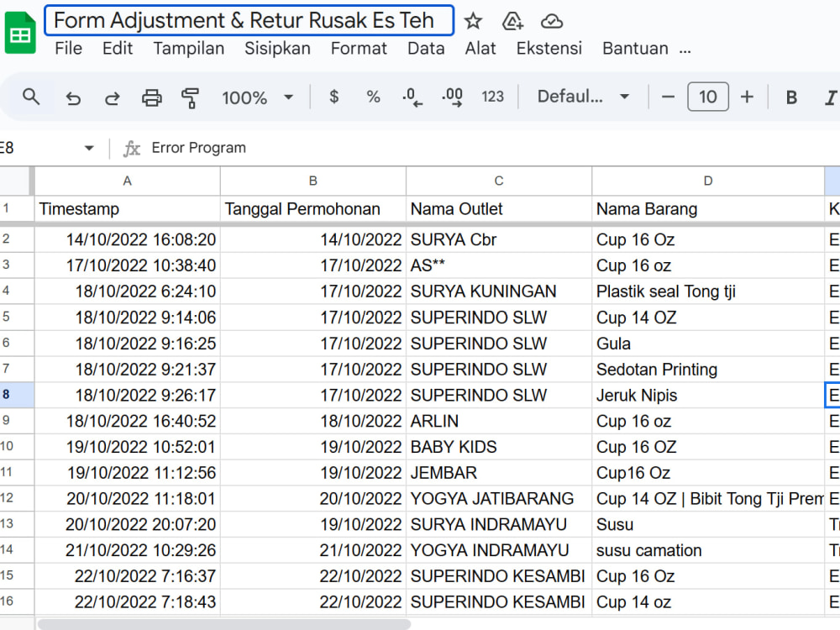Viewport: 840px width, 630px height.
Task: Print the spreadsheet
Action: tap(151, 98)
